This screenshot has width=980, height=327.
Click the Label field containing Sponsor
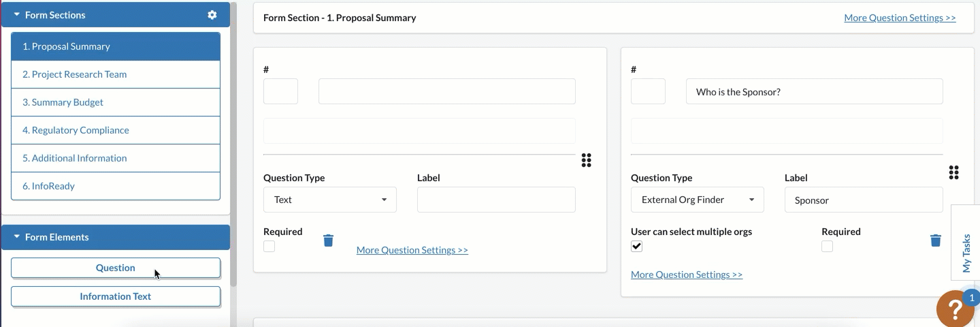pos(864,200)
